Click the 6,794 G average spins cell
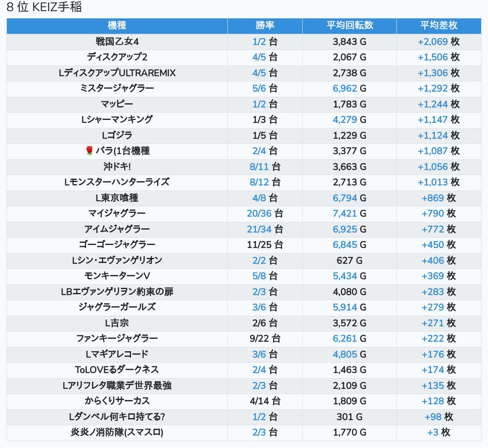488x448 pixels. [x=349, y=198]
